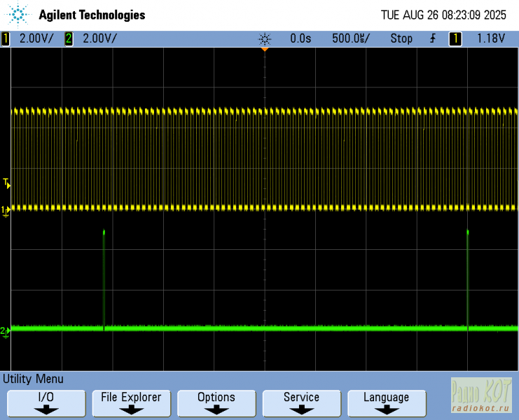Select the green channel 2 badge

(69, 39)
